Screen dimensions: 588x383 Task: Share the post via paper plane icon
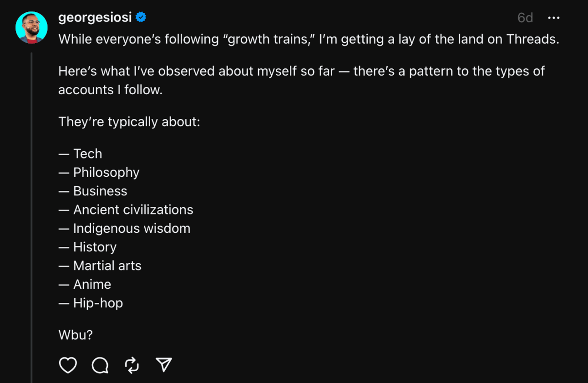pos(164,364)
